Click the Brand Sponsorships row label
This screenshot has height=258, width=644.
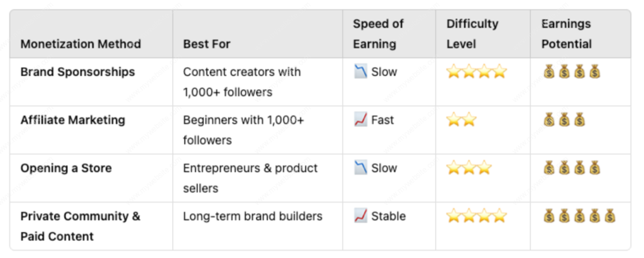point(77,72)
